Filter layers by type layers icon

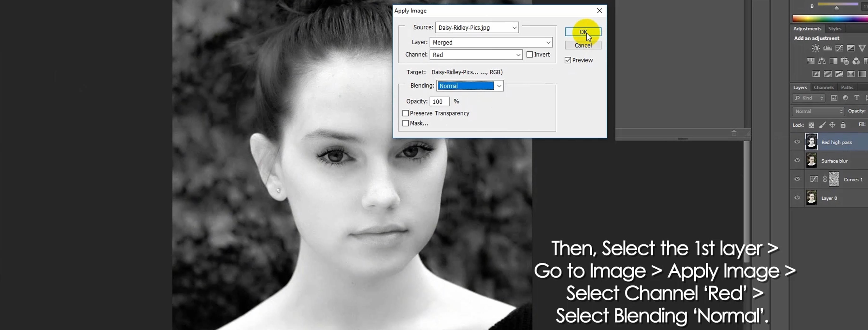tap(857, 98)
